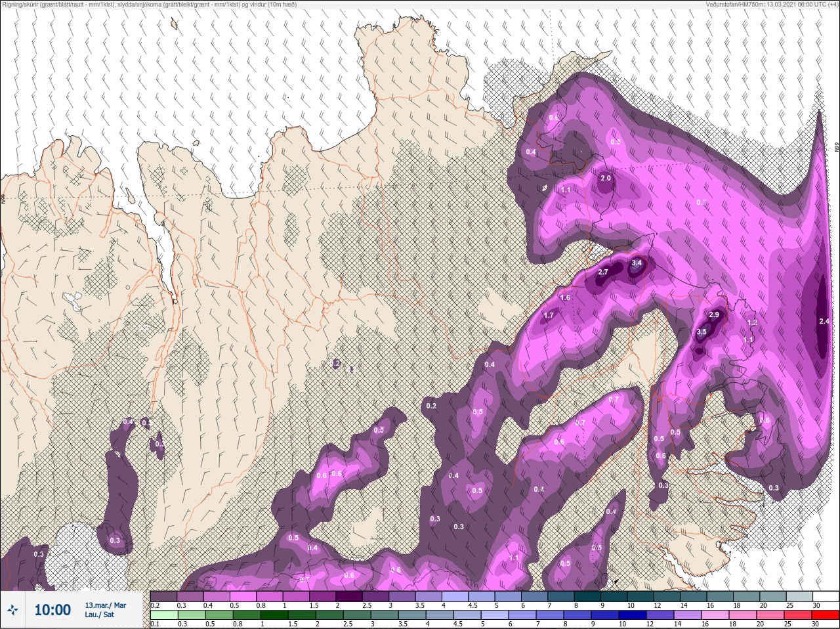
Task: Click the 1.6 precipitation value on the map
Action: [x=565, y=297]
